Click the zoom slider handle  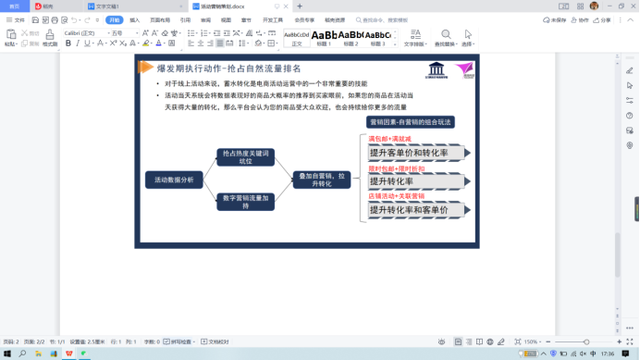tap(587, 342)
